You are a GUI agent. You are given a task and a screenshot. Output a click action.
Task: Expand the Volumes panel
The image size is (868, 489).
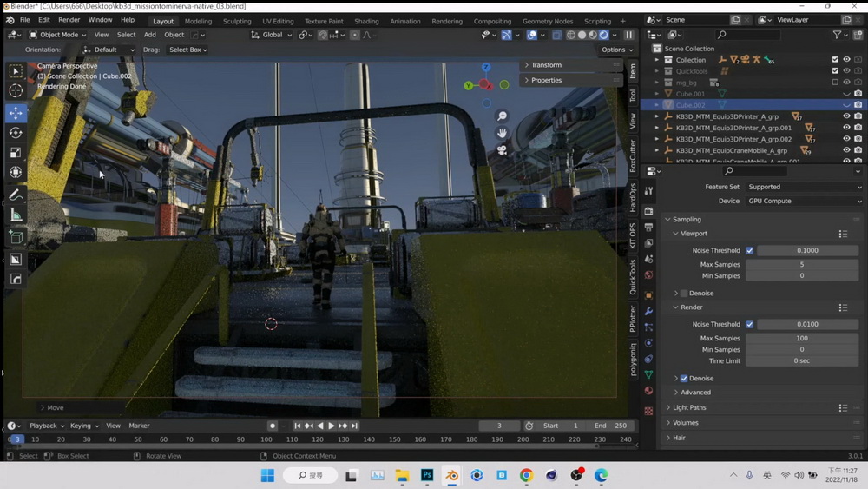686,422
